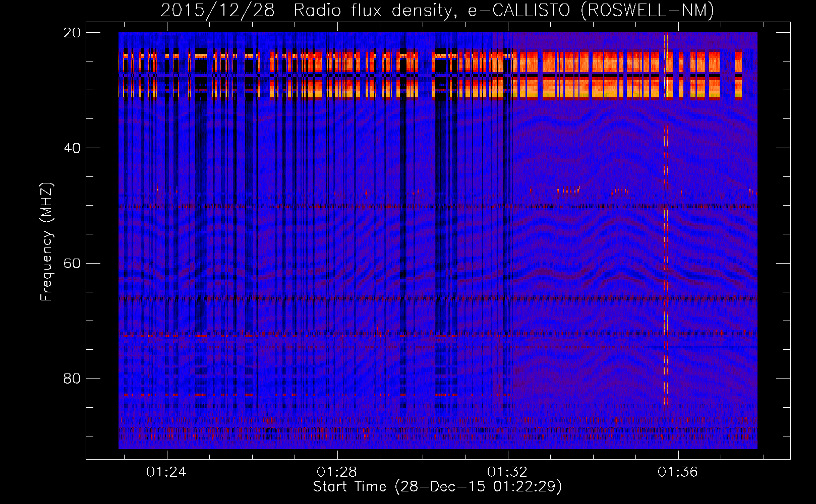This screenshot has width=816, height=504.
Task: Click the 01:36 time tick label
Action: [x=678, y=472]
